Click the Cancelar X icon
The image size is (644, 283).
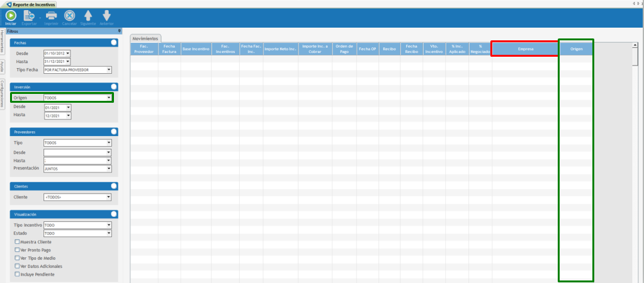point(69,16)
